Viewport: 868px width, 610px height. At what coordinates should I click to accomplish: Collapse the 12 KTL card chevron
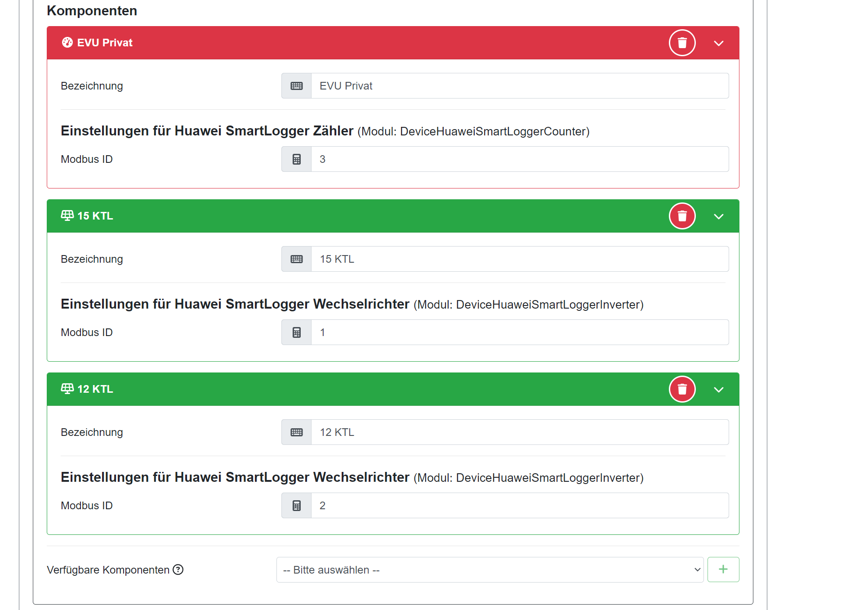point(718,390)
